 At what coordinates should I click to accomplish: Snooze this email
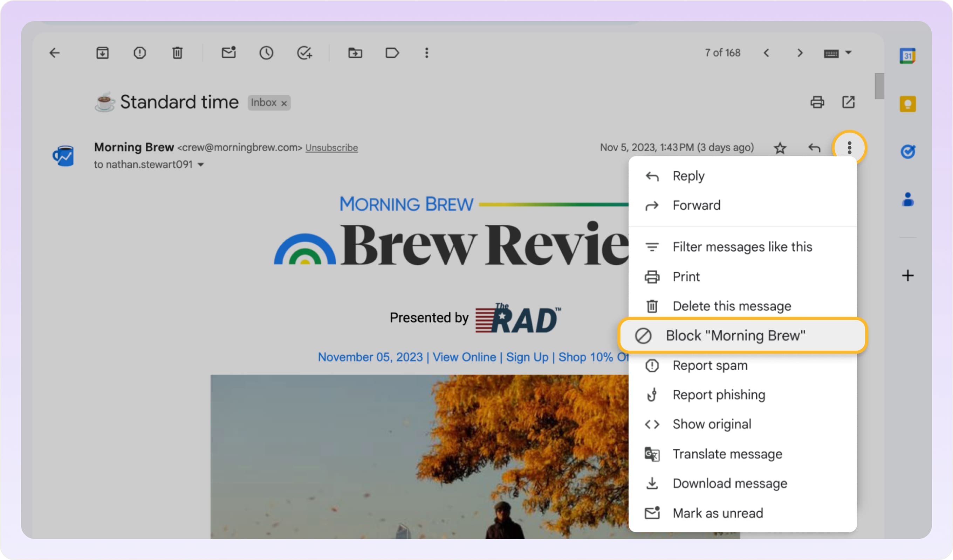point(267,53)
